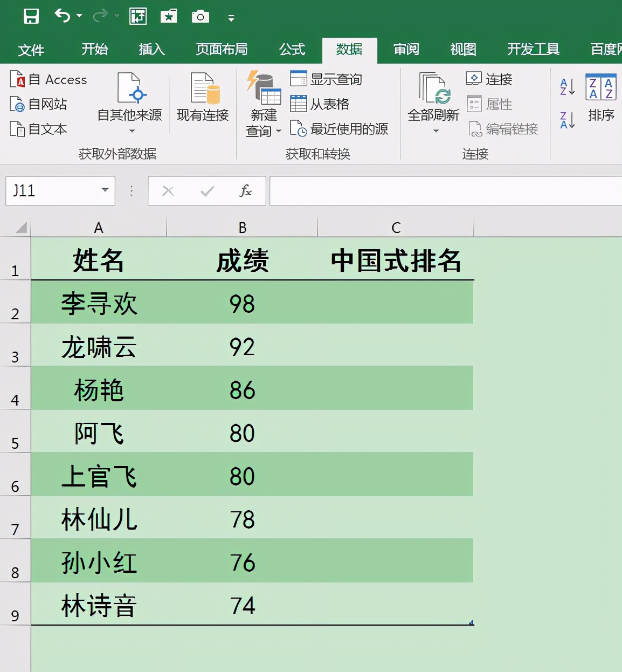Viewport: 622px width, 672px height.
Task: Sort descending with the Z-A icon
Action: [x=568, y=120]
